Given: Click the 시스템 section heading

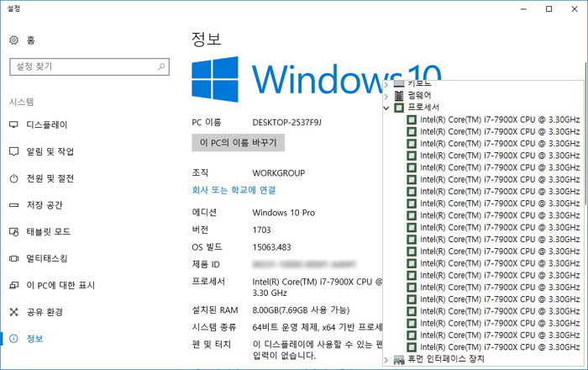Looking at the screenshot, I should 21,102.
